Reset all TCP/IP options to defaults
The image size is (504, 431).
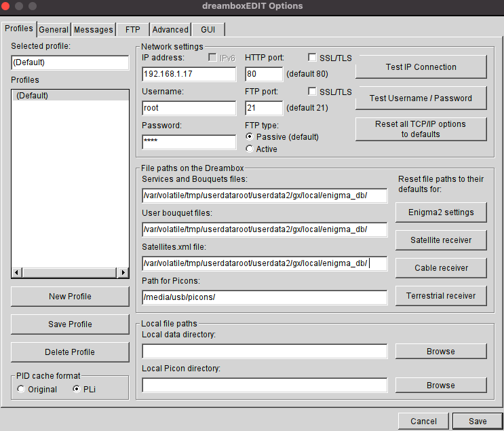click(421, 129)
